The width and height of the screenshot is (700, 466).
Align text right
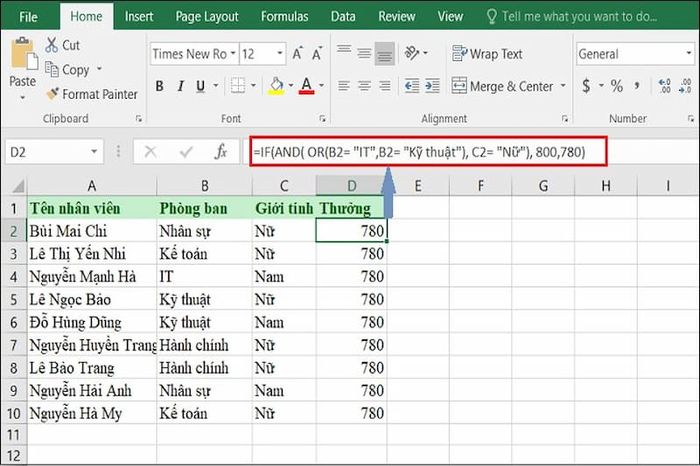coord(385,86)
